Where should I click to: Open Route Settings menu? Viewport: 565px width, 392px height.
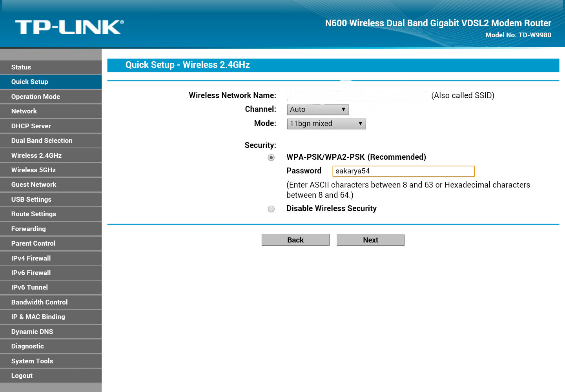coord(51,214)
